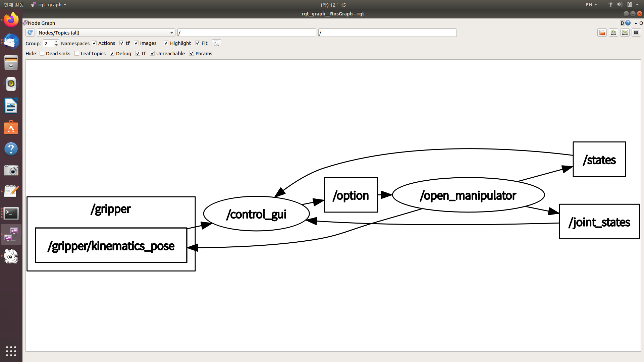Uncheck the Highlight checkbox

[x=166, y=43]
